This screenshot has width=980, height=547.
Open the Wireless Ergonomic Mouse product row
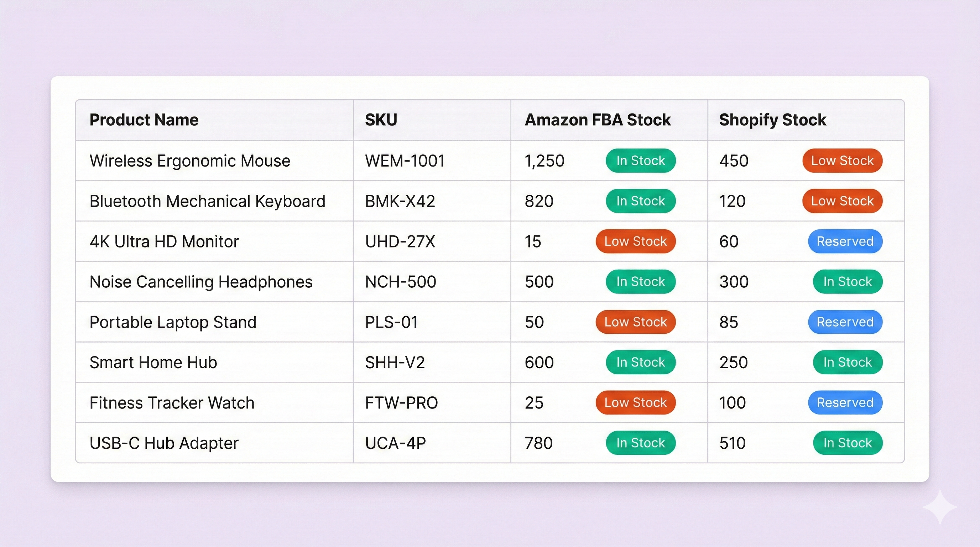coord(189,161)
